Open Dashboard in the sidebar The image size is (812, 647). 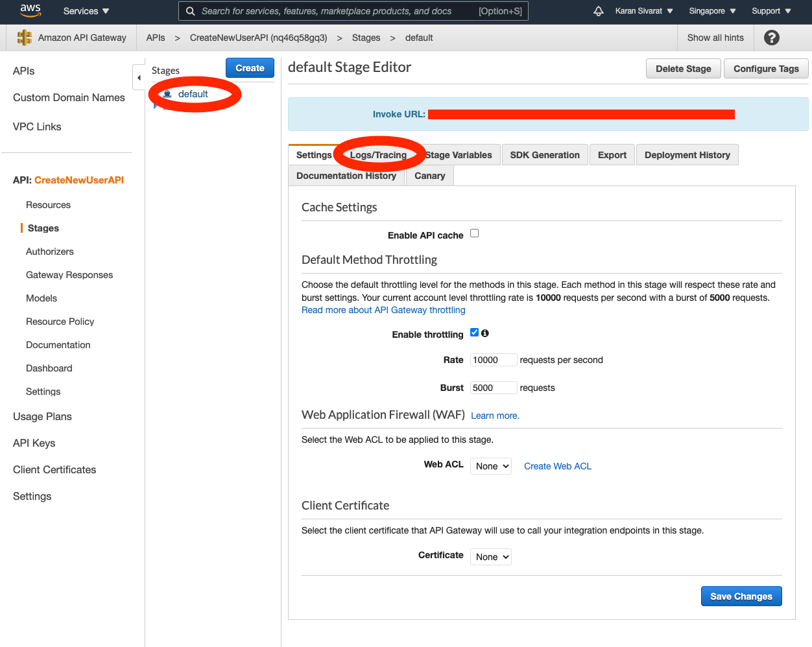point(49,368)
